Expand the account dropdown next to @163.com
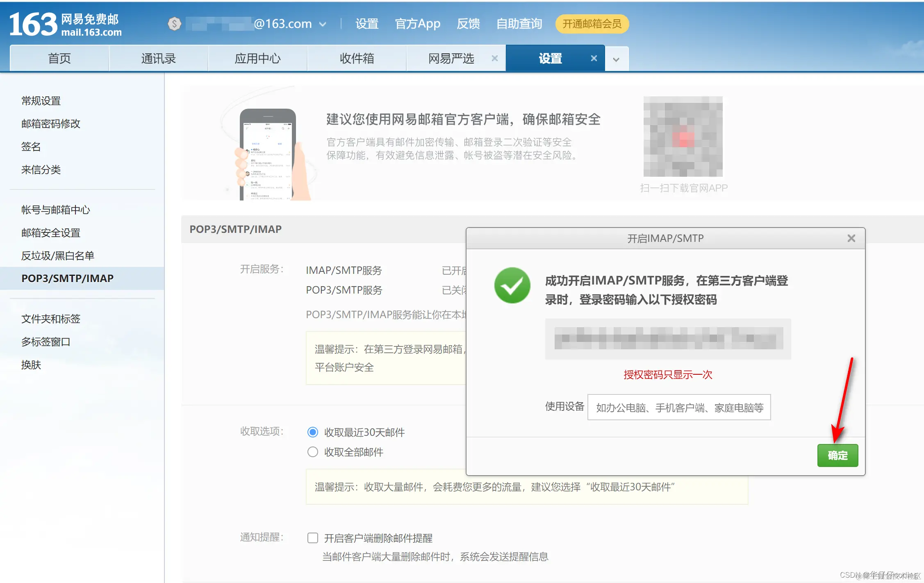 (323, 24)
